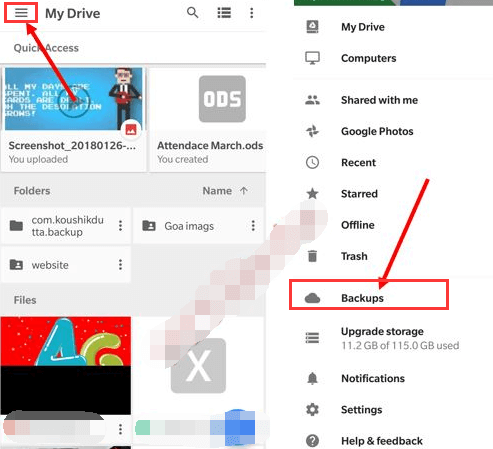Open Screenshot_20180126 quick access thumbnail
Screen dimensions: 493x449
point(73,99)
